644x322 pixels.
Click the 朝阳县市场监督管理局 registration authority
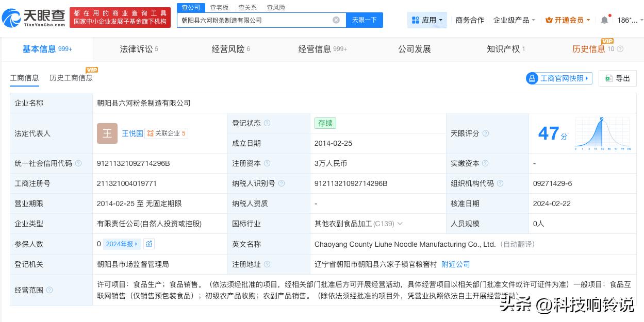pyautogui.click(x=133, y=264)
